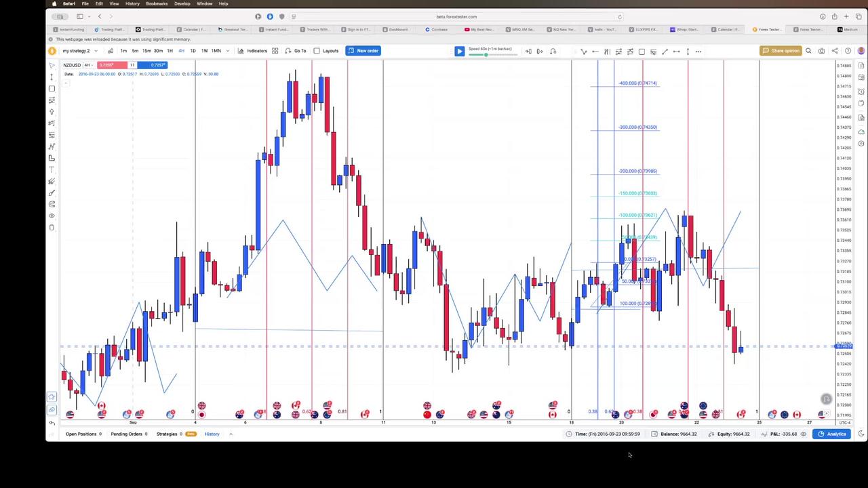Open the four-squares templates grid icon

click(x=275, y=51)
